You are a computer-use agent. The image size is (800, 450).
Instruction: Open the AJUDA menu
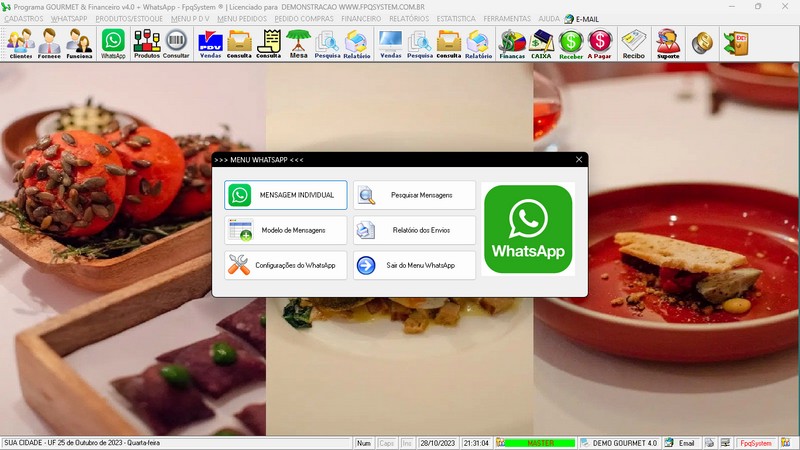pos(549,19)
